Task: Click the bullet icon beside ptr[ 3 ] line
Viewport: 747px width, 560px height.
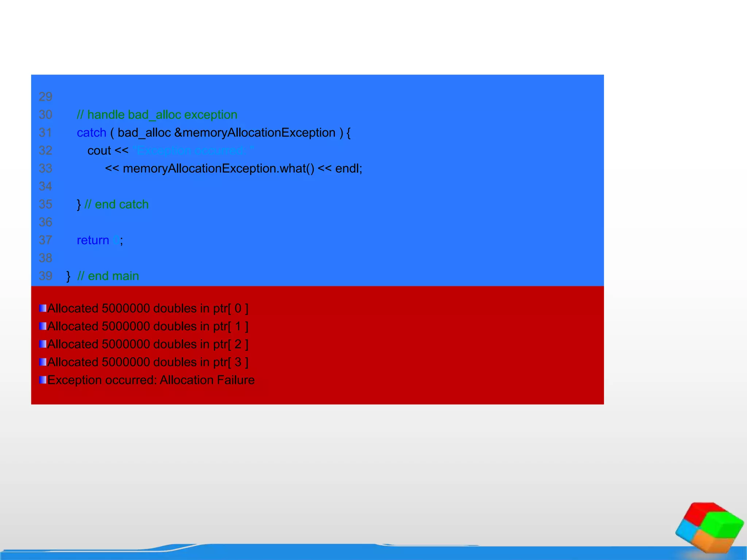Action: [x=43, y=362]
